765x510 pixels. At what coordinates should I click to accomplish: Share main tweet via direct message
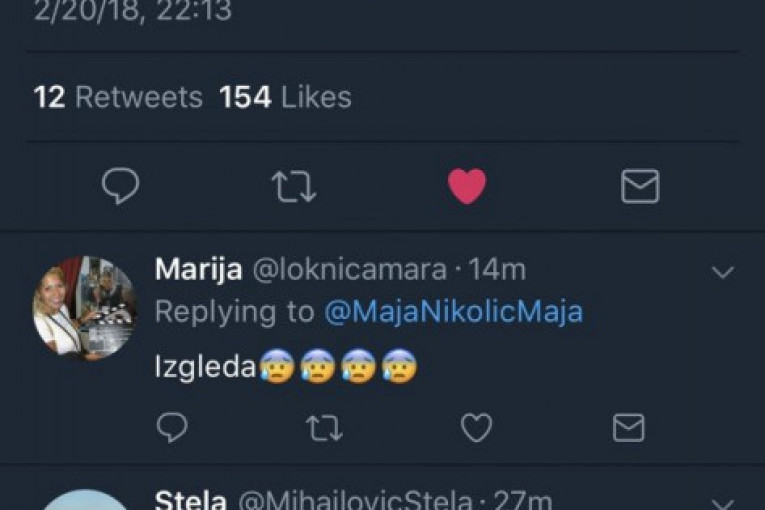640,186
